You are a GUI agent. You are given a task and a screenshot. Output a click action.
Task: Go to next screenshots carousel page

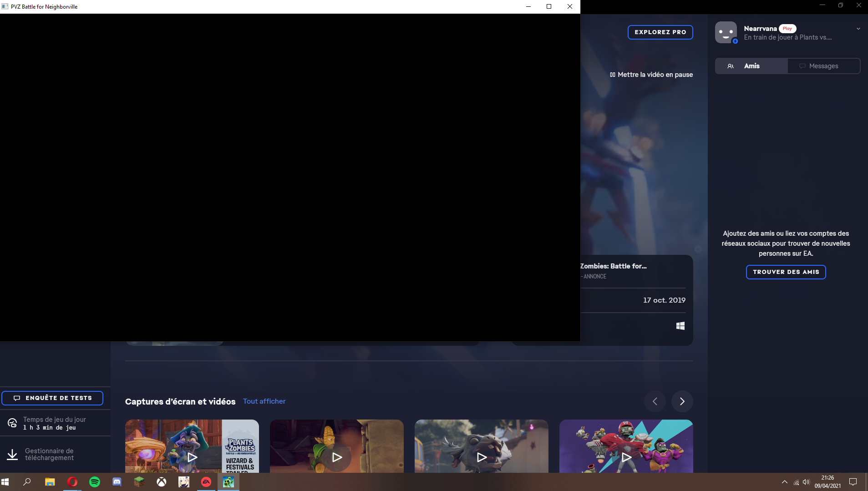pyautogui.click(x=682, y=401)
